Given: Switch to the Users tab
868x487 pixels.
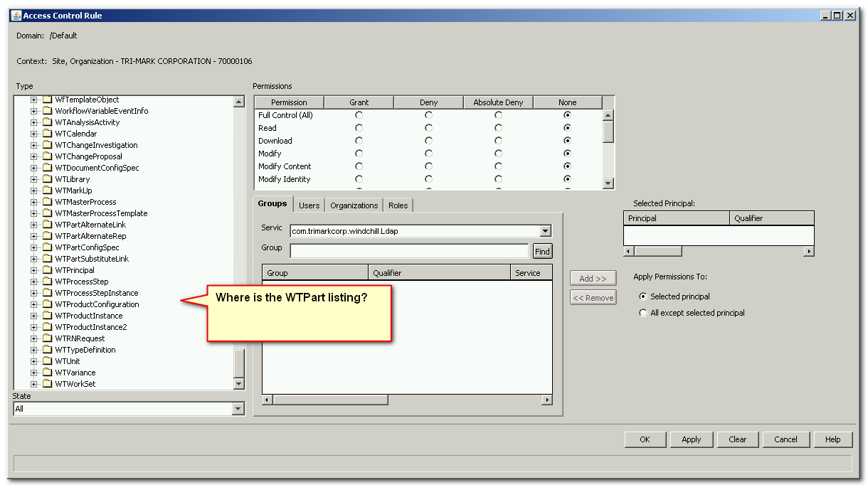Looking at the screenshot, I should 309,205.
